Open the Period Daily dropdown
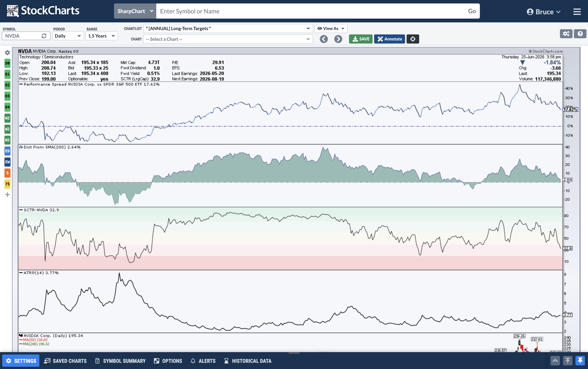The height and width of the screenshot is (369, 588). [68, 36]
